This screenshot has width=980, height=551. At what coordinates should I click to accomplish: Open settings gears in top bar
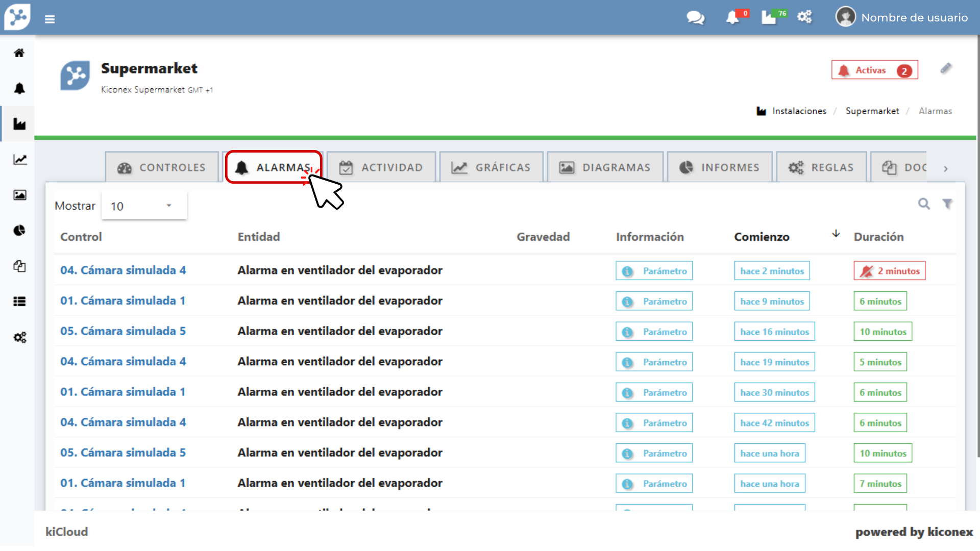805,17
